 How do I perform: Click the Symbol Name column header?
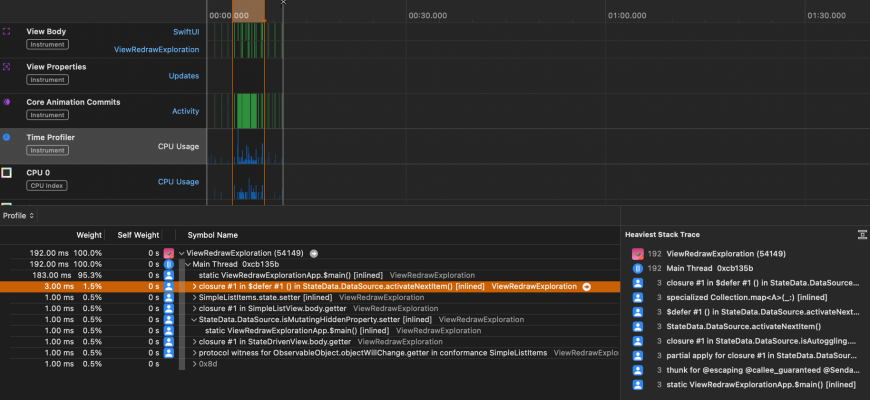[x=212, y=235]
